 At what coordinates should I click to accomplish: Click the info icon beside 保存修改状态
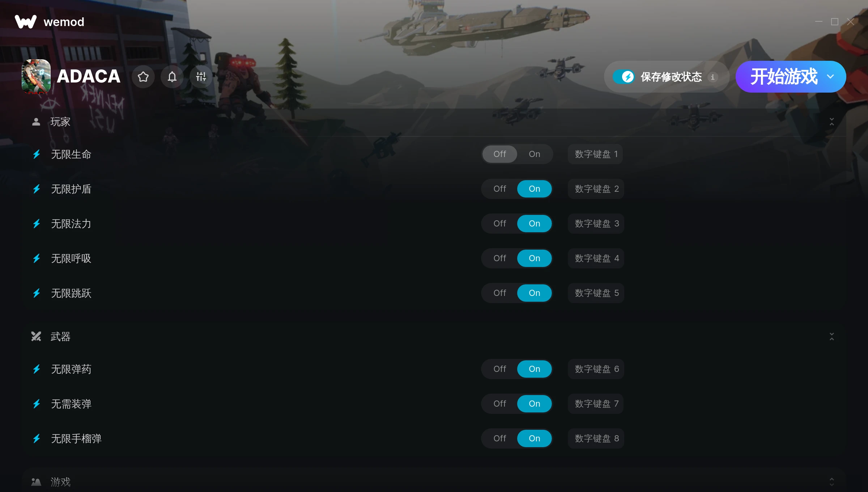(x=713, y=77)
